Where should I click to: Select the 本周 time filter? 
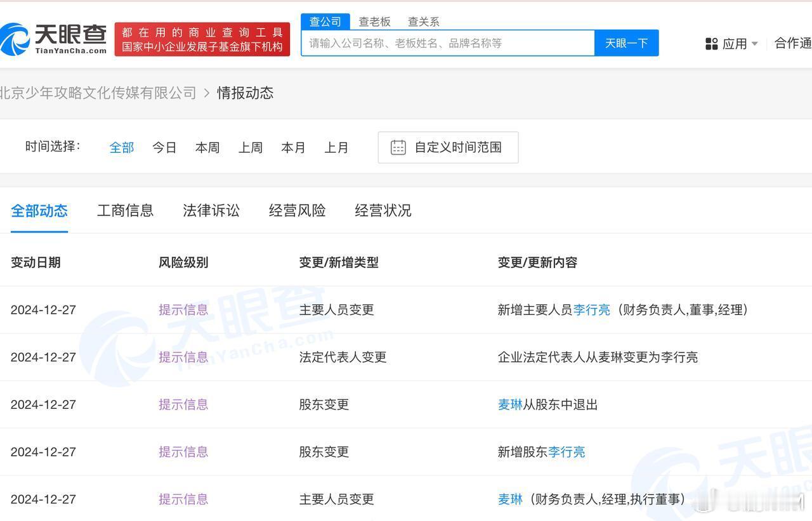pos(207,148)
